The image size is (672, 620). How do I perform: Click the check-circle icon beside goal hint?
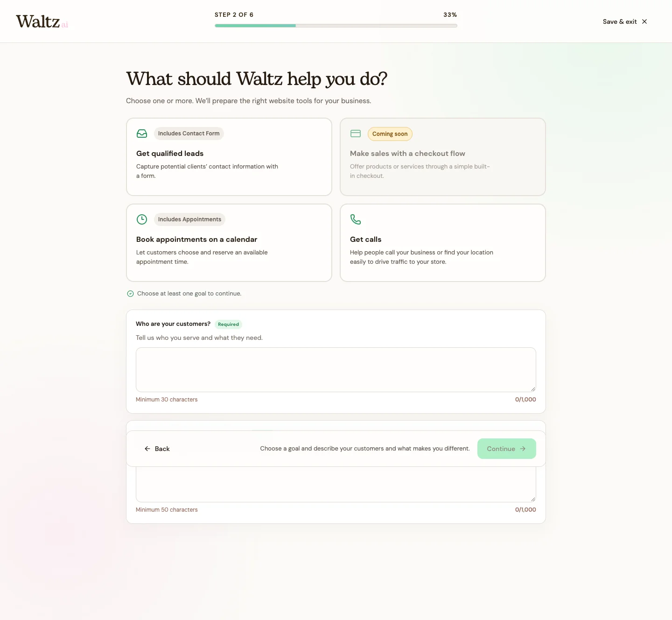pyautogui.click(x=131, y=294)
